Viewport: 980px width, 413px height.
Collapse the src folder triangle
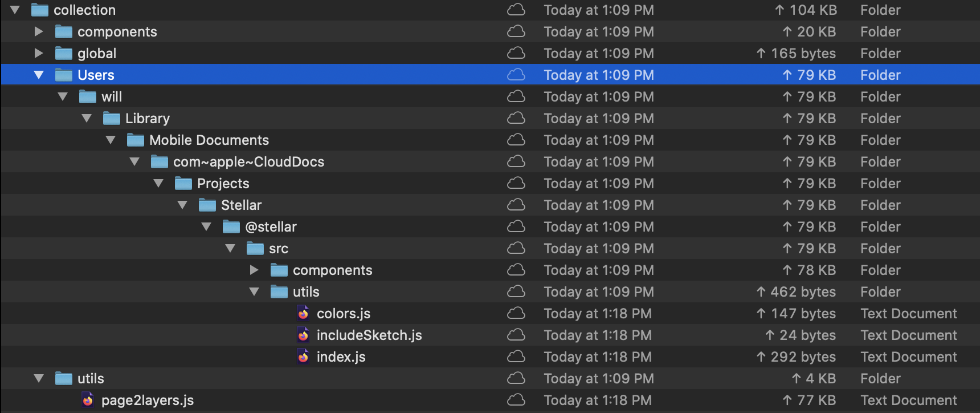click(230, 248)
